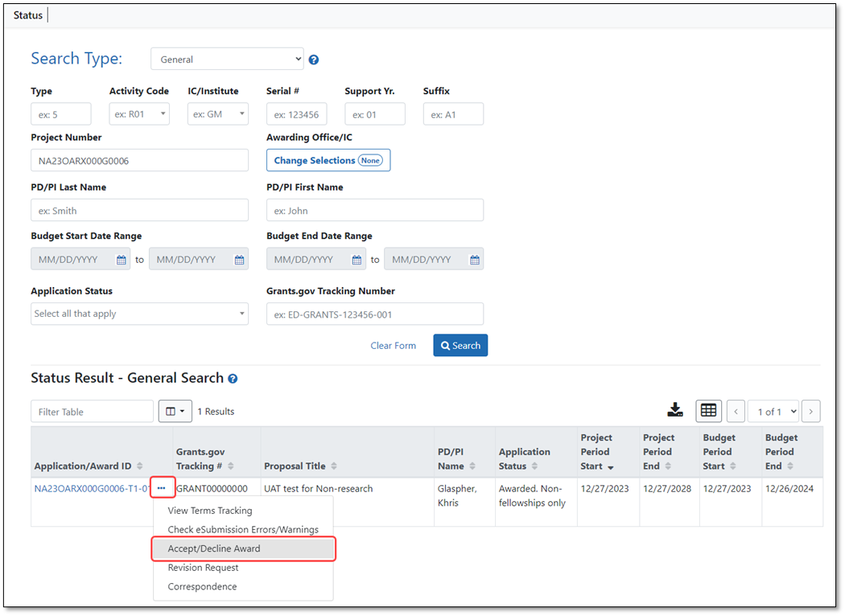Open the Search Type General dropdown
Viewport: 845px width, 616px height.
pos(227,60)
